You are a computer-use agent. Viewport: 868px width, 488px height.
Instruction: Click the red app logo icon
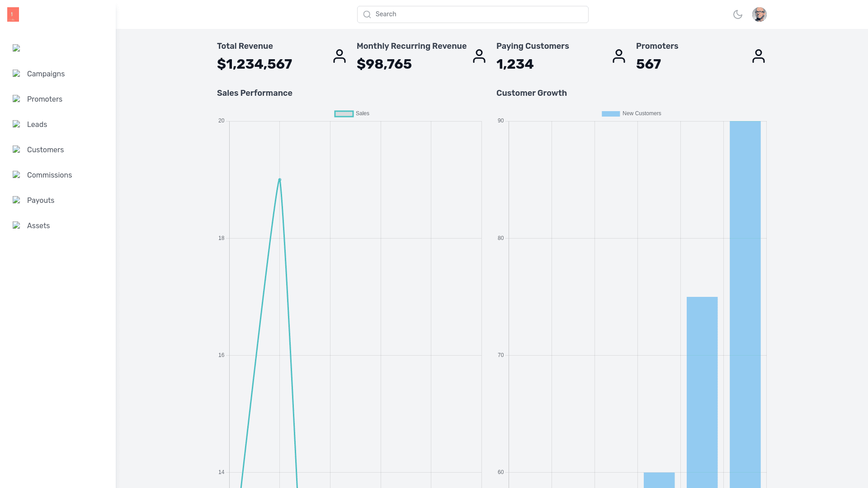pos(13,14)
